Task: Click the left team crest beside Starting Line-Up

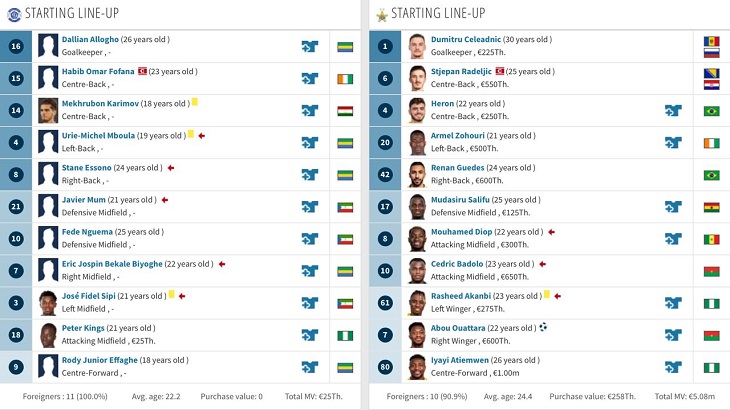Action: pyautogui.click(x=14, y=15)
